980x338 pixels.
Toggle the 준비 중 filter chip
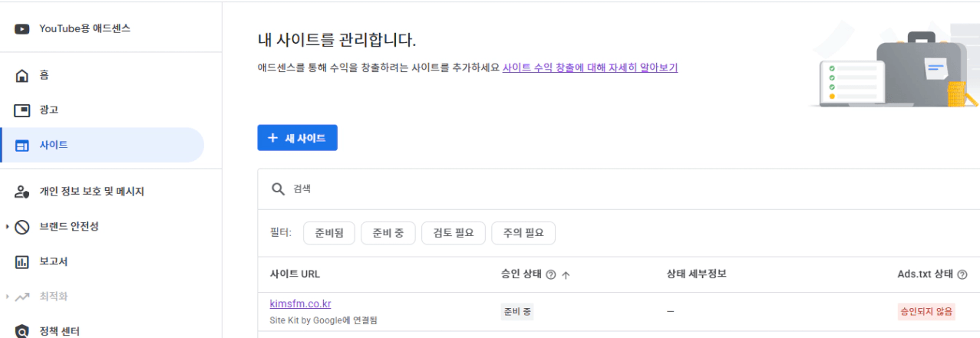point(388,233)
